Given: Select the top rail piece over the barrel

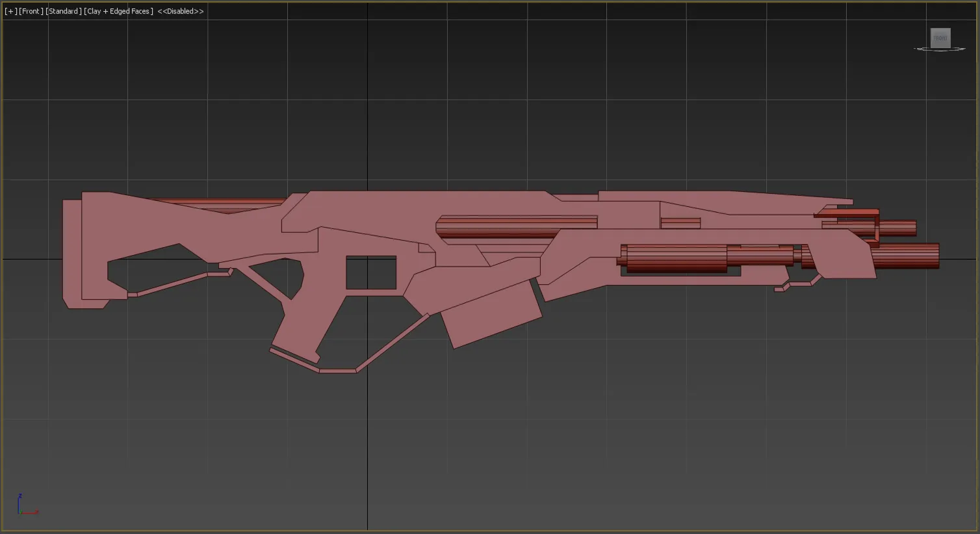Looking at the screenshot, I should [725, 202].
